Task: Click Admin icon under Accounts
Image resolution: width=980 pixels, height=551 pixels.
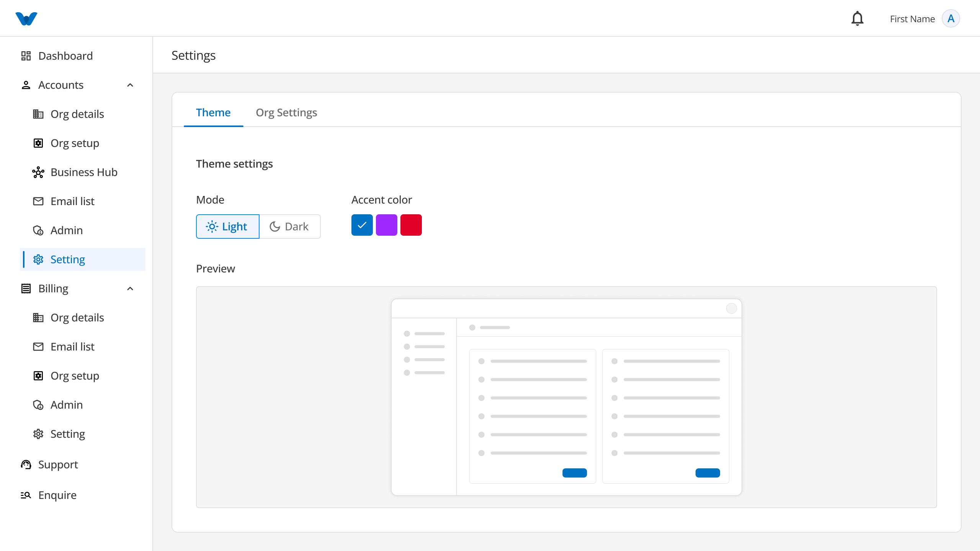Action: pyautogui.click(x=38, y=230)
